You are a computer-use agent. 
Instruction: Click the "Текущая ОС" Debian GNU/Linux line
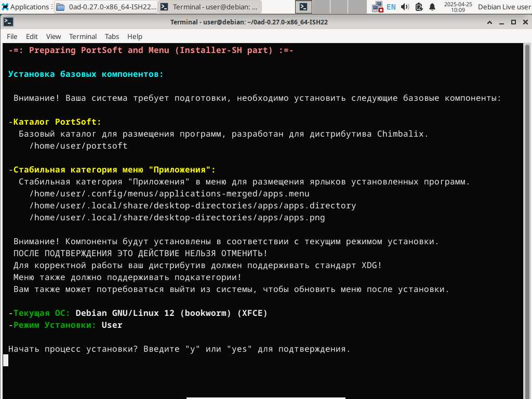click(x=138, y=313)
